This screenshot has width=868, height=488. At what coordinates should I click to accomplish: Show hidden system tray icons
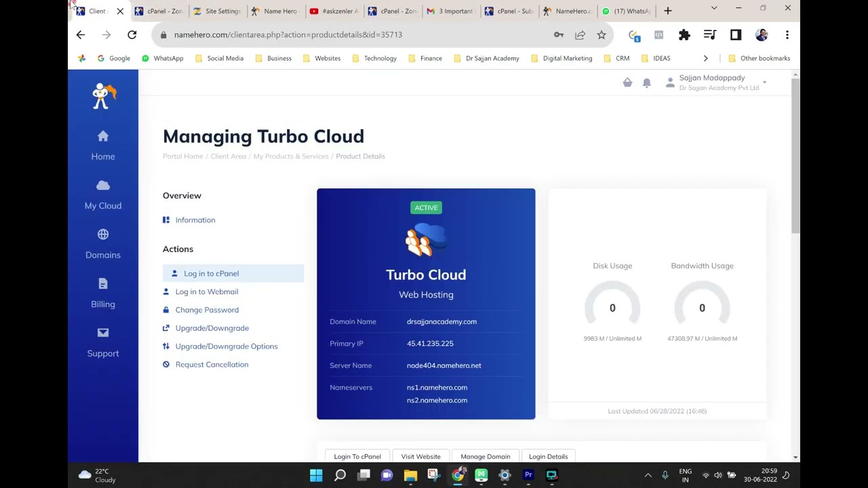(648, 475)
